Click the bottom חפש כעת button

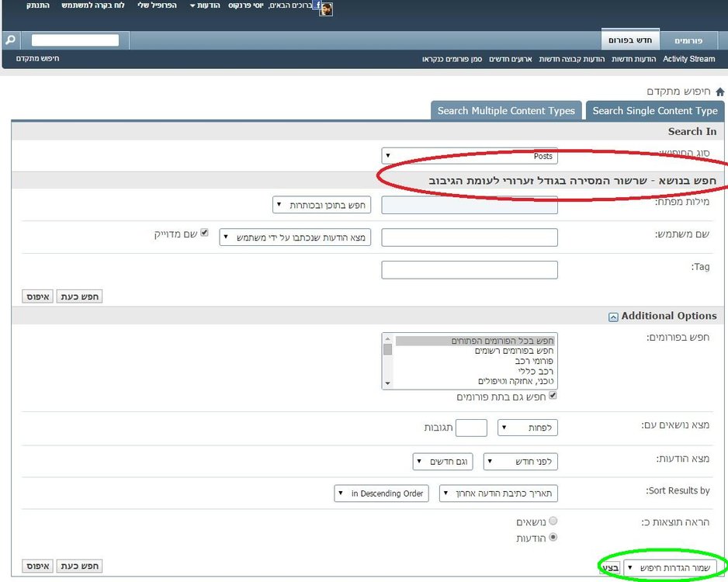(x=79, y=566)
